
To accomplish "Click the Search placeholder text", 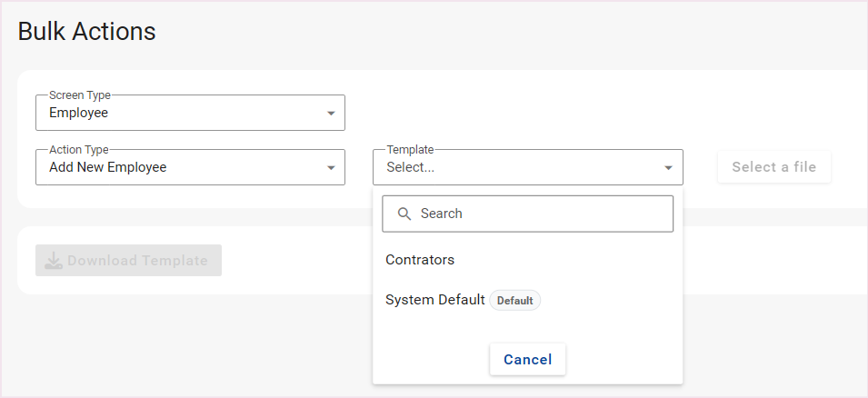I will click(x=442, y=214).
